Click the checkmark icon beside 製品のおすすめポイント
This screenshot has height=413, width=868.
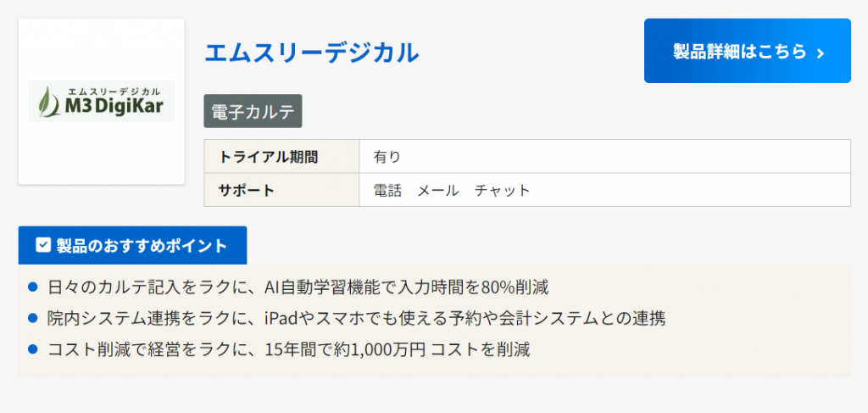pos(43,245)
